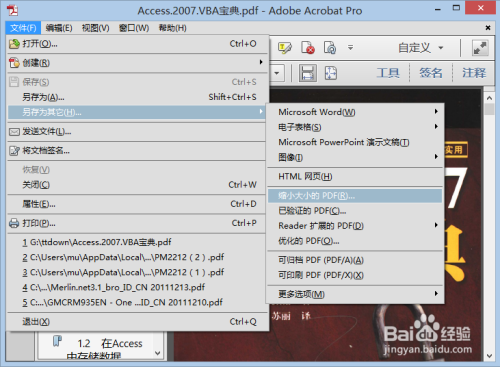
Task: Select 优化的 PDF option
Action: [x=355, y=241]
